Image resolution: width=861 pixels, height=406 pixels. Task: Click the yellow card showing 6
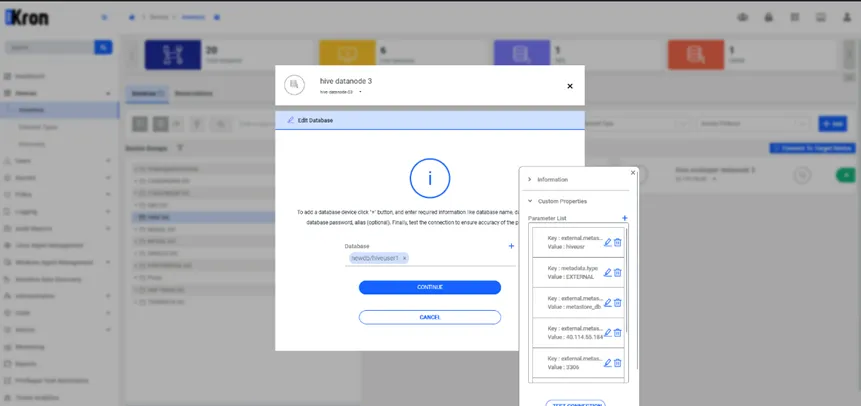[x=347, y=55]
